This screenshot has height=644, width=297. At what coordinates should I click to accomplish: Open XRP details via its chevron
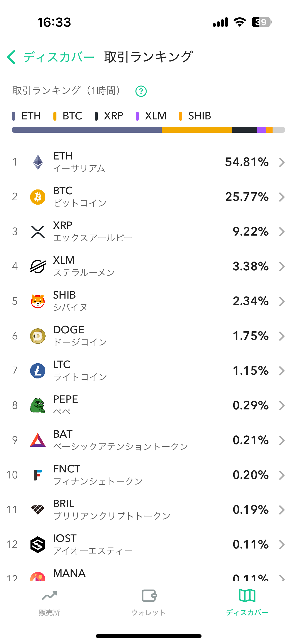282,232
